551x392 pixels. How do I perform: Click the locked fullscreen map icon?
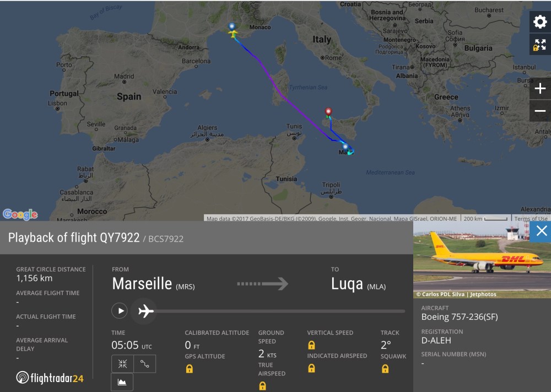tap(539, 45)
